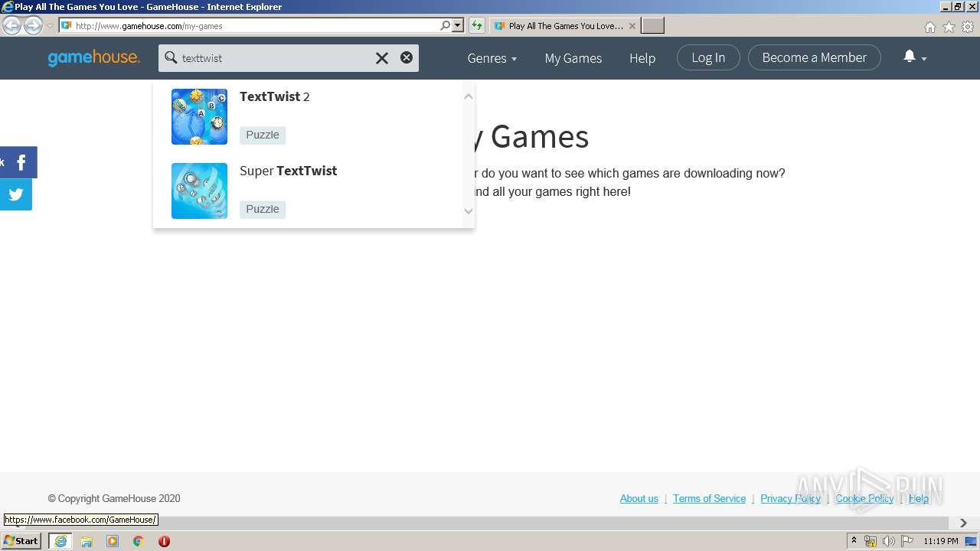This screenshot has width=980, height=551.
Task: Click the taskbar clock 11:19 PM
Action: pos(941,541)
